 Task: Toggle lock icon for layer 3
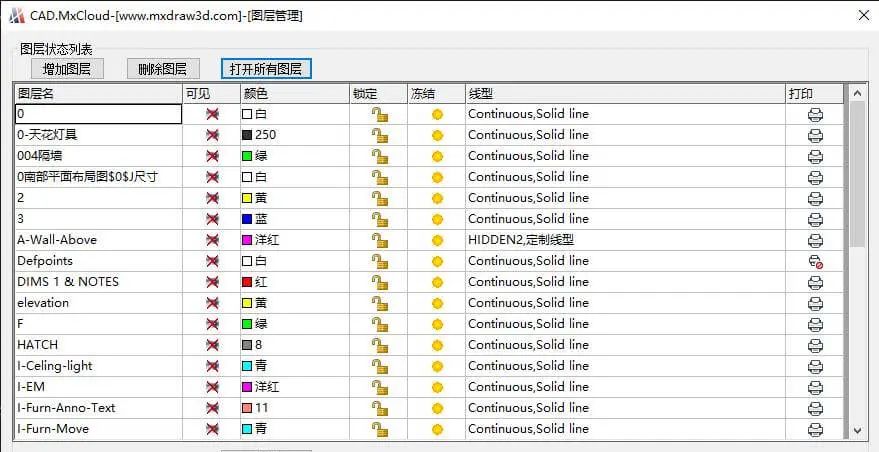coord(380,219)
